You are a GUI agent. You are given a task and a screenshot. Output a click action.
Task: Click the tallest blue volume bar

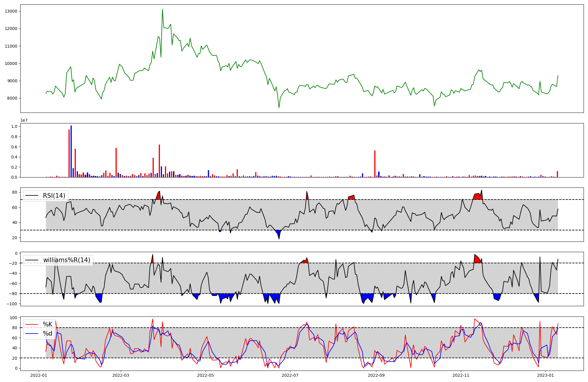tap(71, 151)
